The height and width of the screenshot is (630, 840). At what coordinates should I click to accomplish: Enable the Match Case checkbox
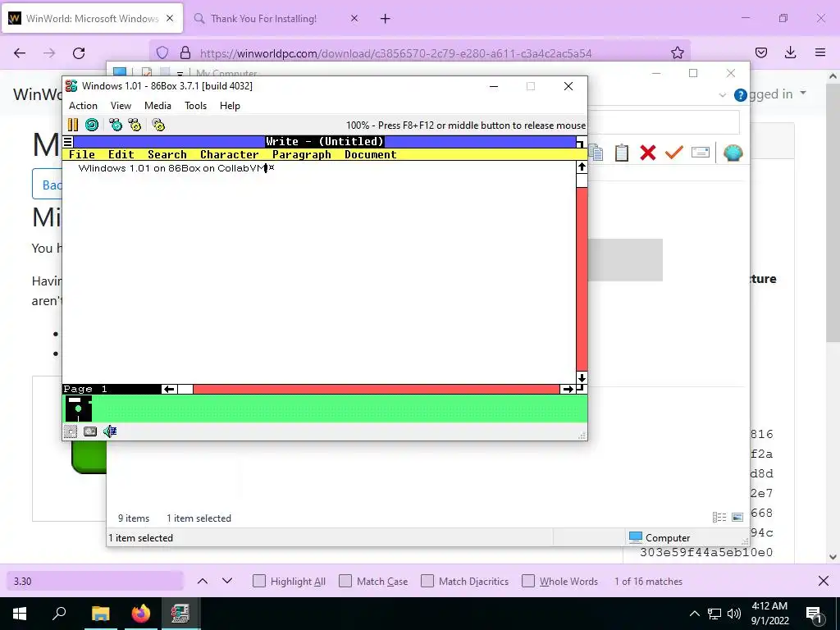tap(345, 582)
